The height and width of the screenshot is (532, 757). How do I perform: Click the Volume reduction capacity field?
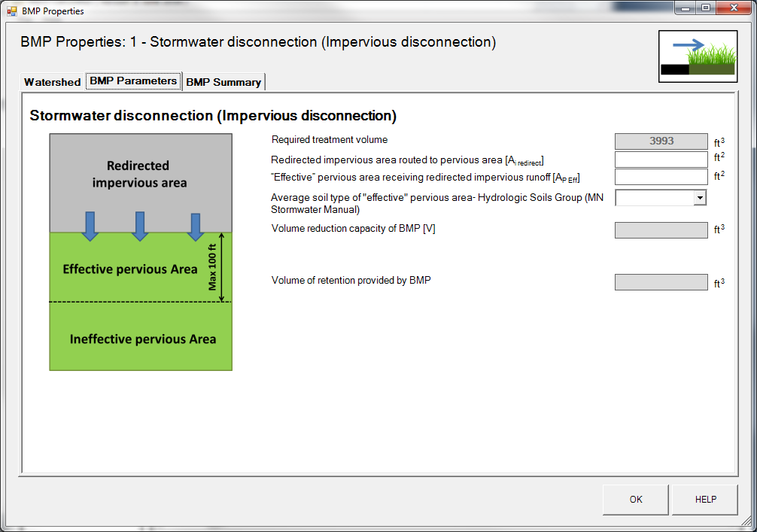pos(661,230)
